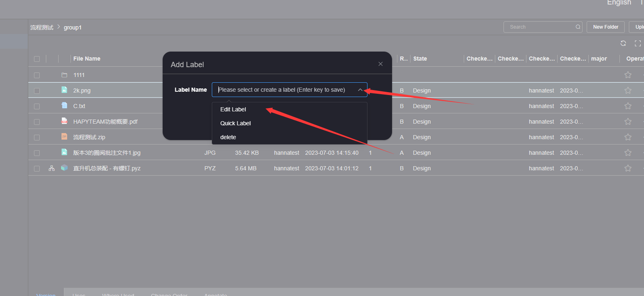Viewport: 644px width, 296px height.
Task: Click the 3D cube icon for 直升机总装配 file
Action: (64, 167)
